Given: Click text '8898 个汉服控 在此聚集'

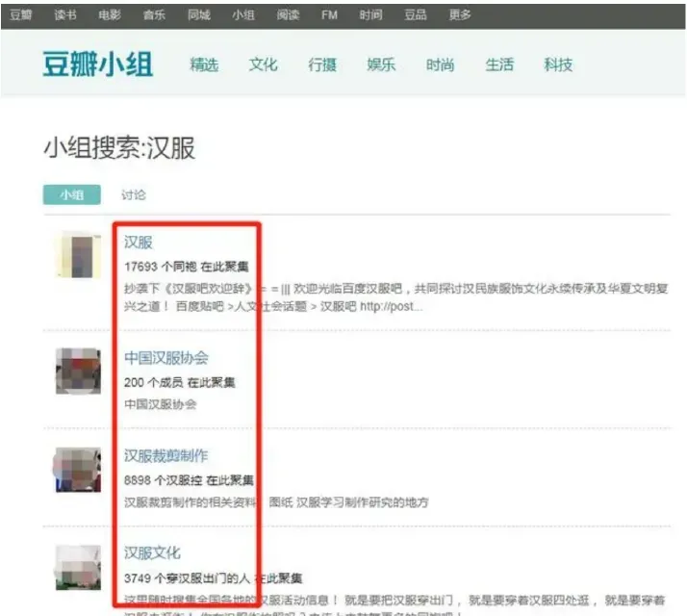Looking at the screenshot, I should [189, 480].
